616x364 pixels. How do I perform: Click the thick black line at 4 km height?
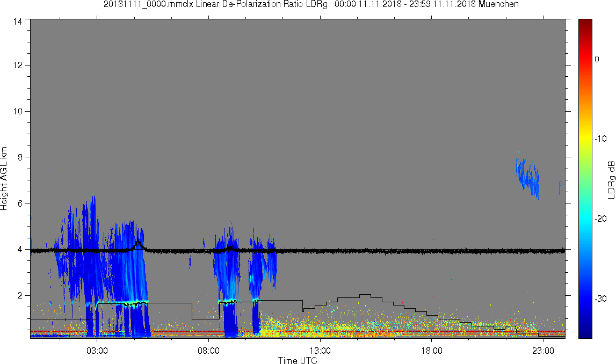tap(298, 251)
